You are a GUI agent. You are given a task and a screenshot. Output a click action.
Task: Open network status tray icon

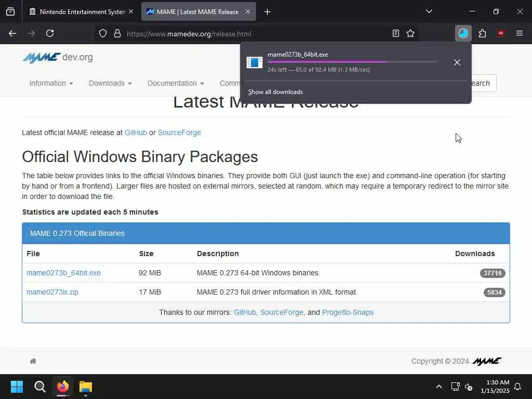pos(455,387)
